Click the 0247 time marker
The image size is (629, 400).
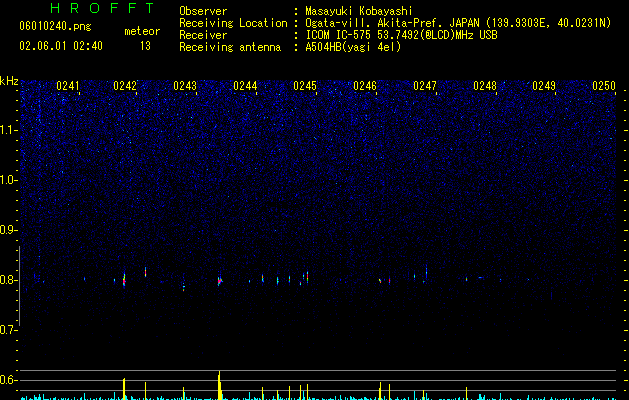[425, 86]
